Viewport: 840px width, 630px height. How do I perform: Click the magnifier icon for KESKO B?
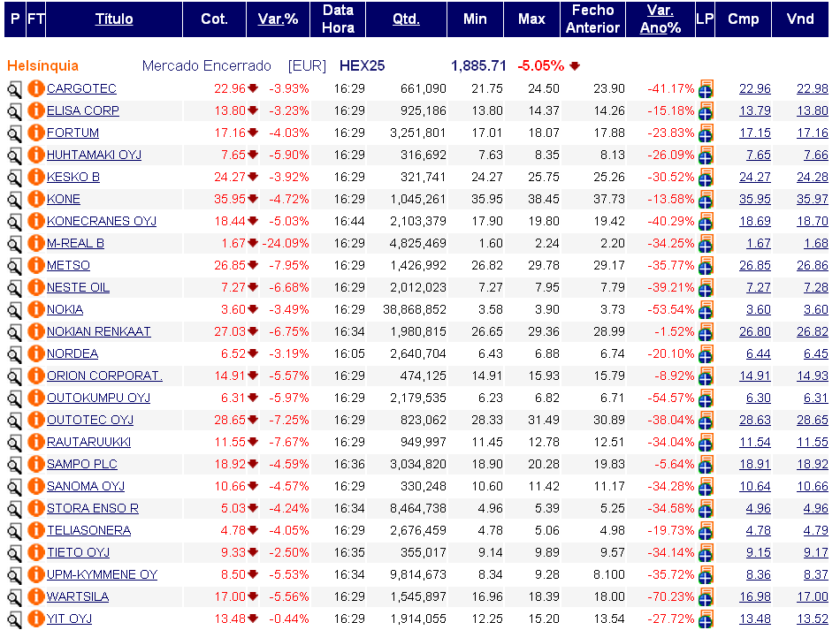[x=14, y=178]
